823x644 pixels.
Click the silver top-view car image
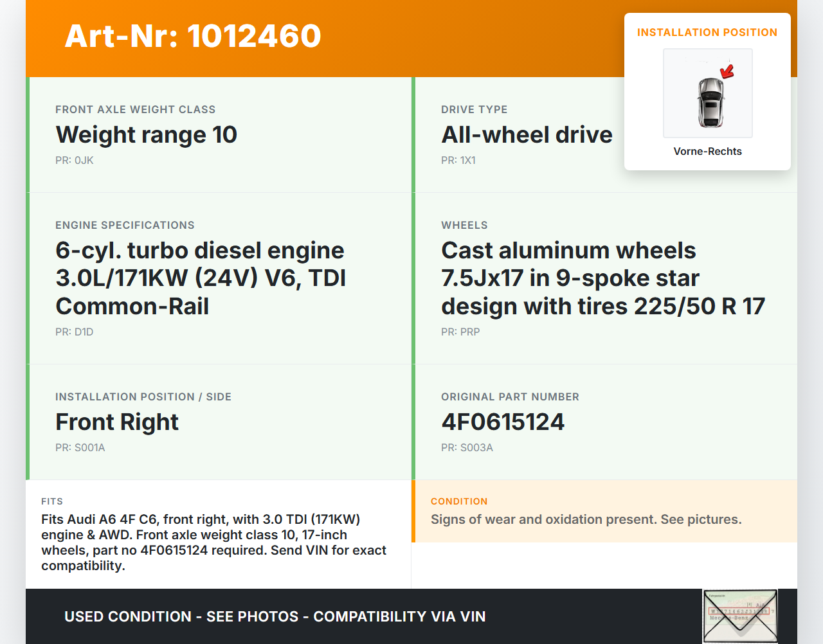click(710, 102)
